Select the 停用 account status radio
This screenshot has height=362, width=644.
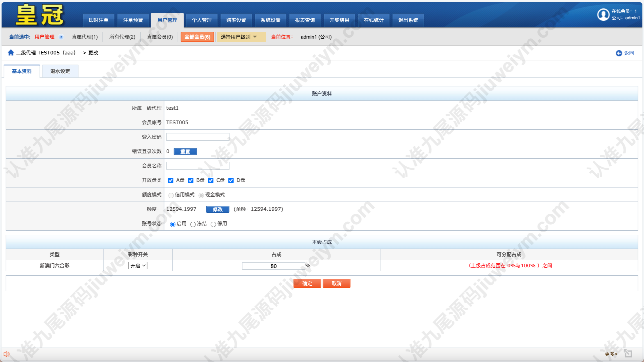tap(213, 224)
